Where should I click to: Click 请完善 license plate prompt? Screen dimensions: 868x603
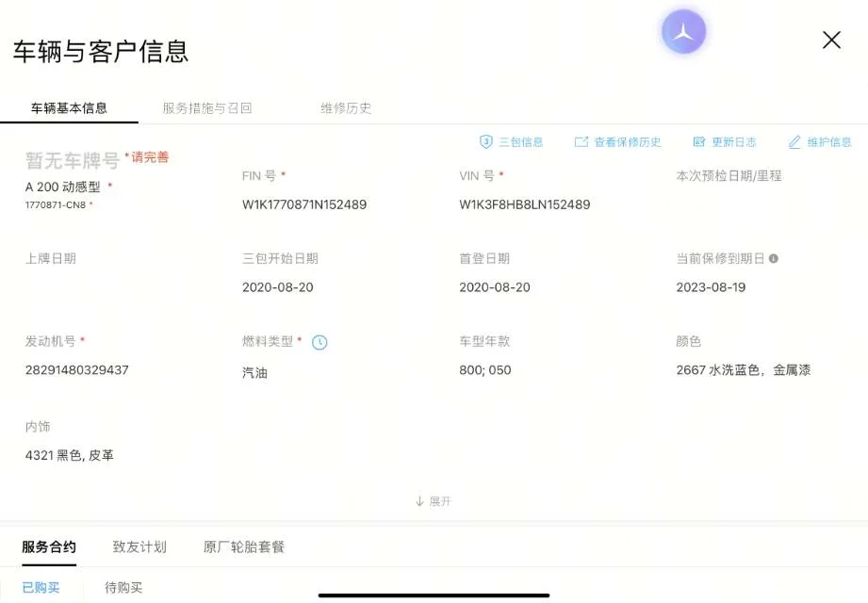click(150, 157)
